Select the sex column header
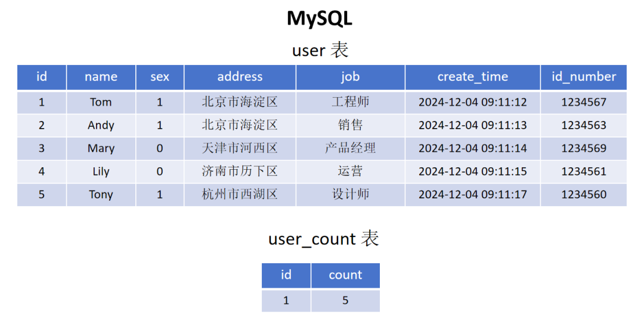644x324 pixels. [x=160, y=77]
